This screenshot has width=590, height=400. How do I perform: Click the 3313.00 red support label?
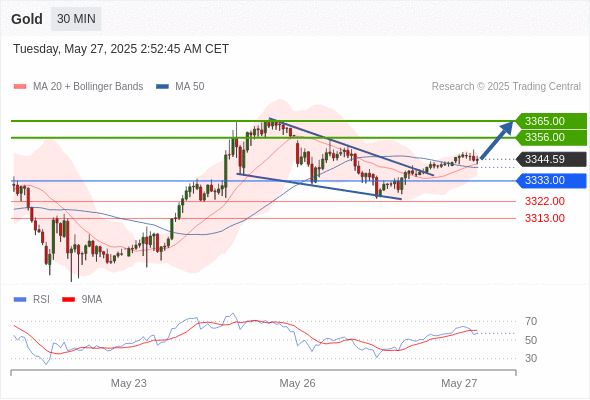click(x=545, y=218)
